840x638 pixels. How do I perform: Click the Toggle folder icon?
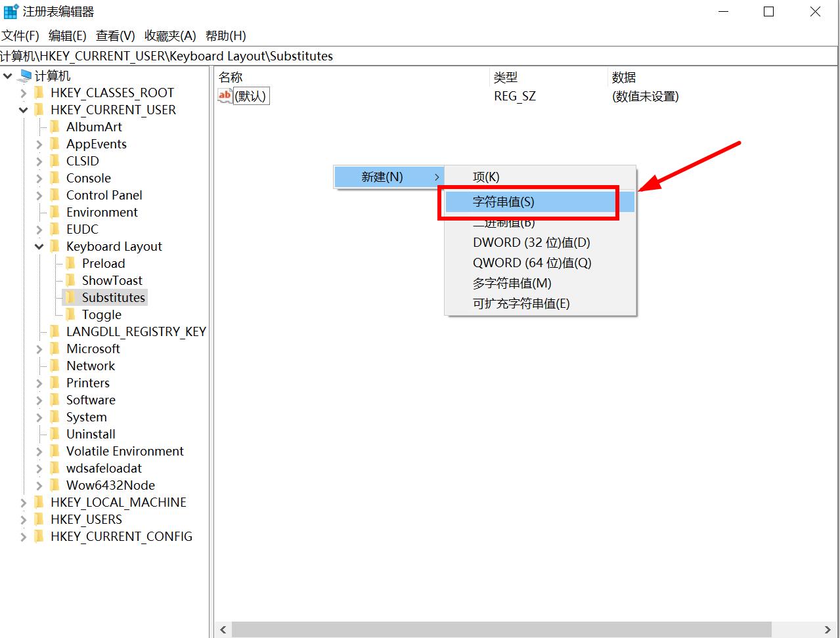[71, 314]
